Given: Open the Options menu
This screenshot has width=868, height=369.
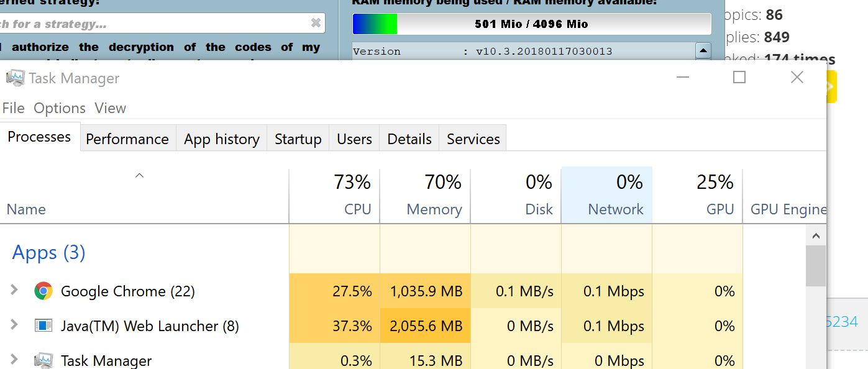Looking at the screenshot, I should pyautogui.click(x=60, y=108).
